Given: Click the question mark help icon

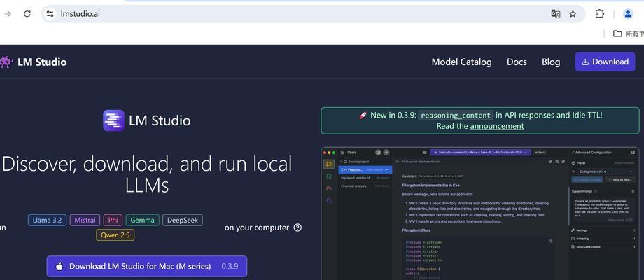Looking at the screenshot, I should (x=297, y=227).
